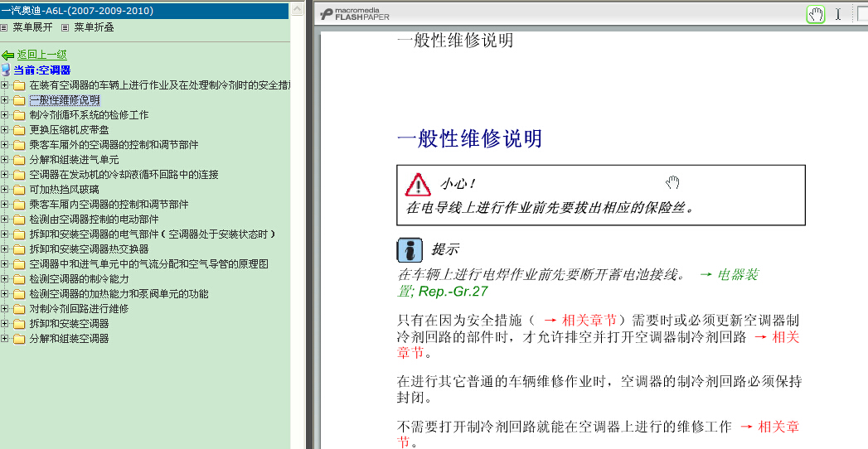Click the Macromedia FlashPaper logo

[355, 14]
